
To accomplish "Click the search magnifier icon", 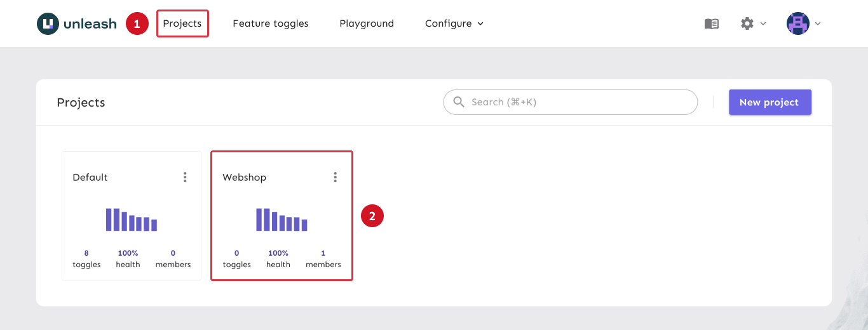I will 458,102.
